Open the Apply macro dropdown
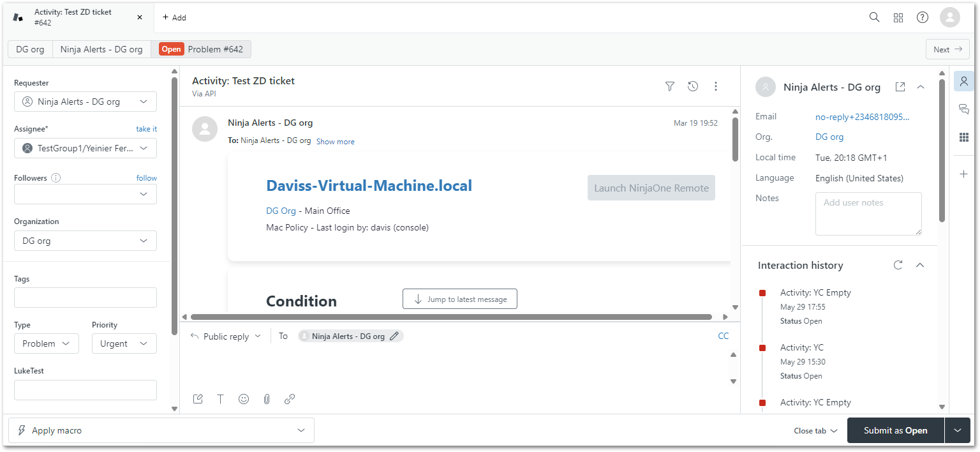Image resolution: width=980 pixels, height=452 pixels. pos(161,430)
